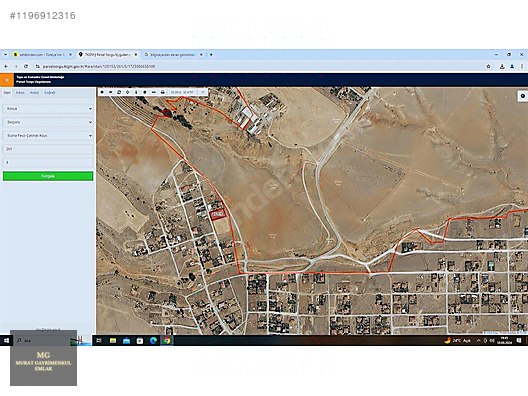This screenshot has height=396, width=528.
Task: View site information icon in address bar
Action: tap(38, 66)
